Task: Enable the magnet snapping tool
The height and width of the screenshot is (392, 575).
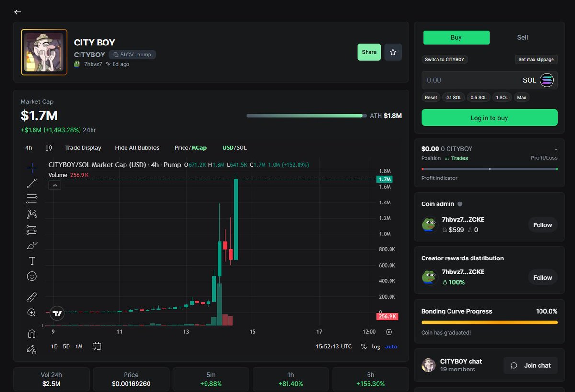Action: [32, 334]
